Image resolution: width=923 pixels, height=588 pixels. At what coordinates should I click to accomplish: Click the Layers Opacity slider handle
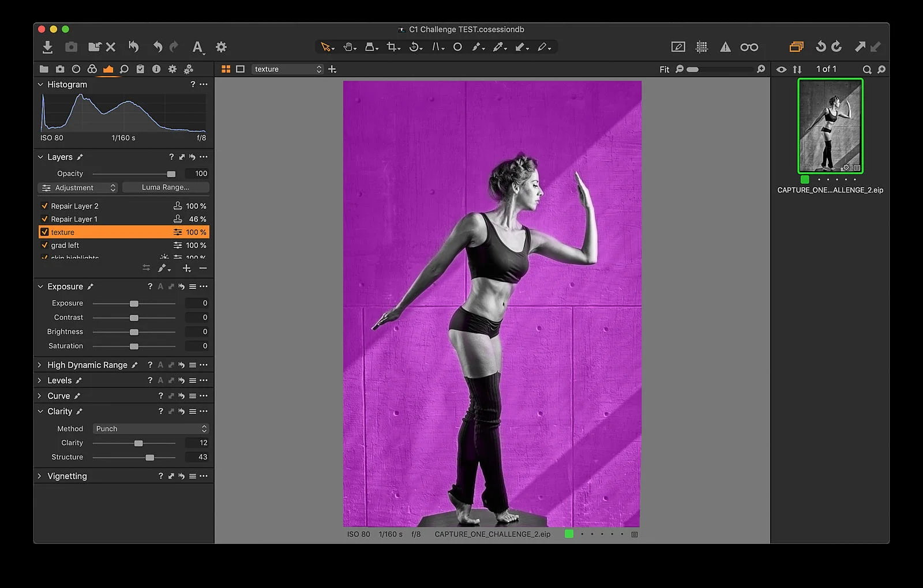(x=171, y=174)
